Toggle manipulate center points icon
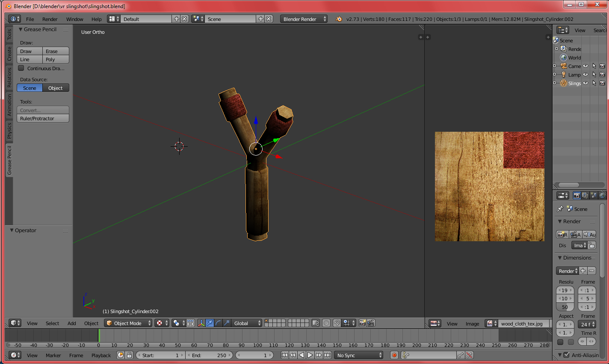Screen dimensions: 609x364 click(x=191, y=323)
